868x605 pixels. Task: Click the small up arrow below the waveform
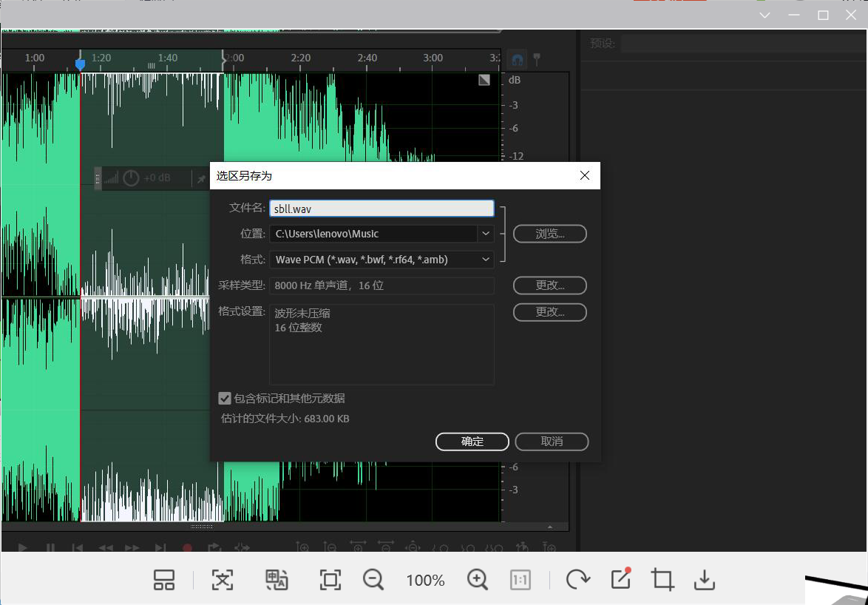coord(549,527)
